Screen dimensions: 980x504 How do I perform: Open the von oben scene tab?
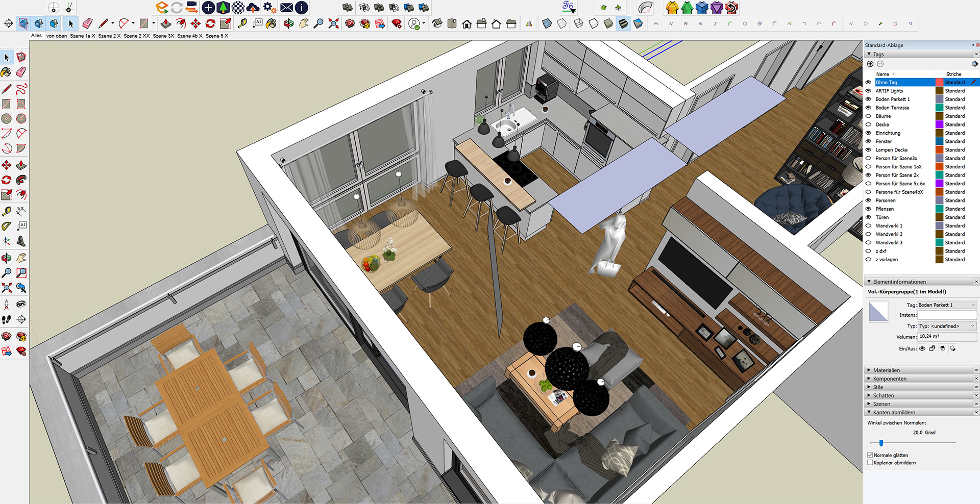point(57,36)
